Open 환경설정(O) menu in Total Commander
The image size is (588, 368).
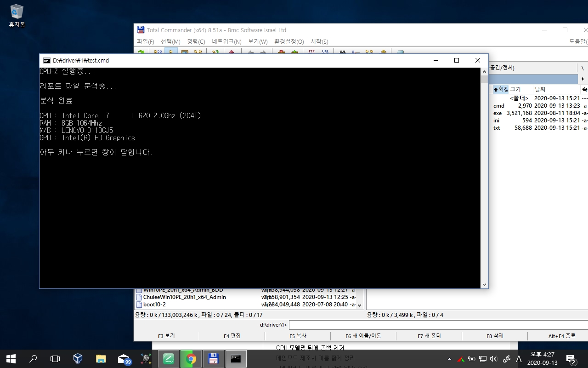pyautogui.click(x=289, y=41)
